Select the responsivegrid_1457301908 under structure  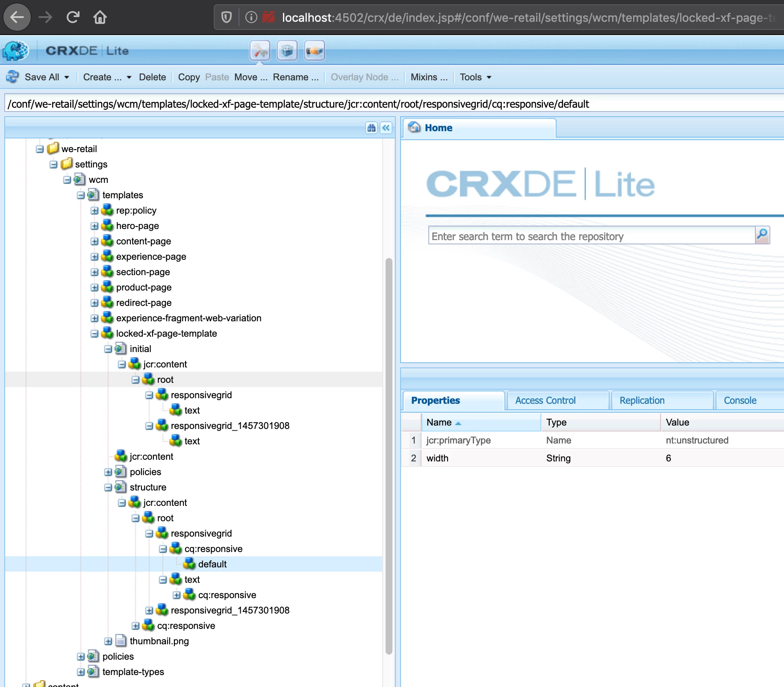coord(230,610)
